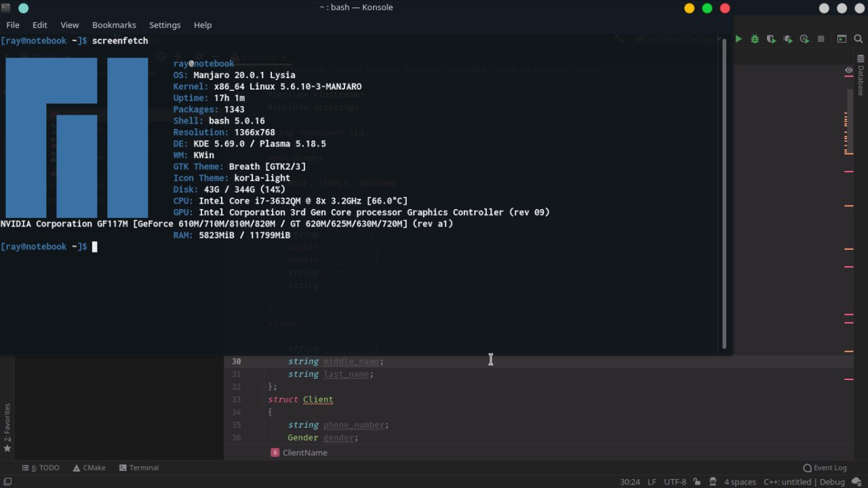868x488 pixels.
Task: Open the run anything terminal-window icon
Action: point(842,39)
